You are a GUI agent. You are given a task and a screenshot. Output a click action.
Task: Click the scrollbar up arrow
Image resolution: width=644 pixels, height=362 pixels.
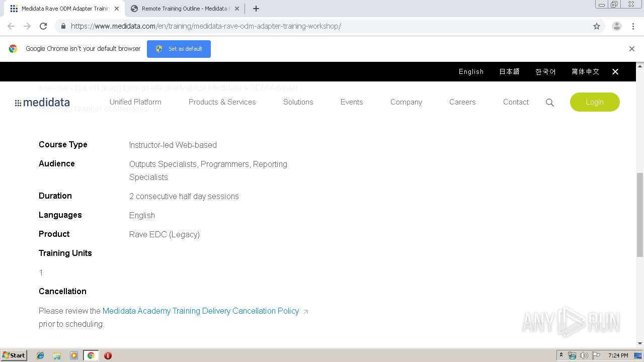click(x=640, y=66)
